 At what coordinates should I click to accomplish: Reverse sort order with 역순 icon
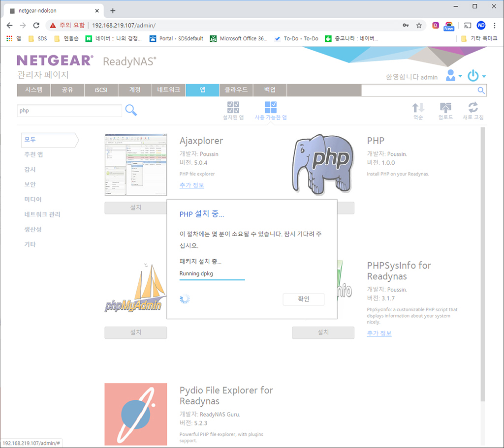[x=418, y=108]
